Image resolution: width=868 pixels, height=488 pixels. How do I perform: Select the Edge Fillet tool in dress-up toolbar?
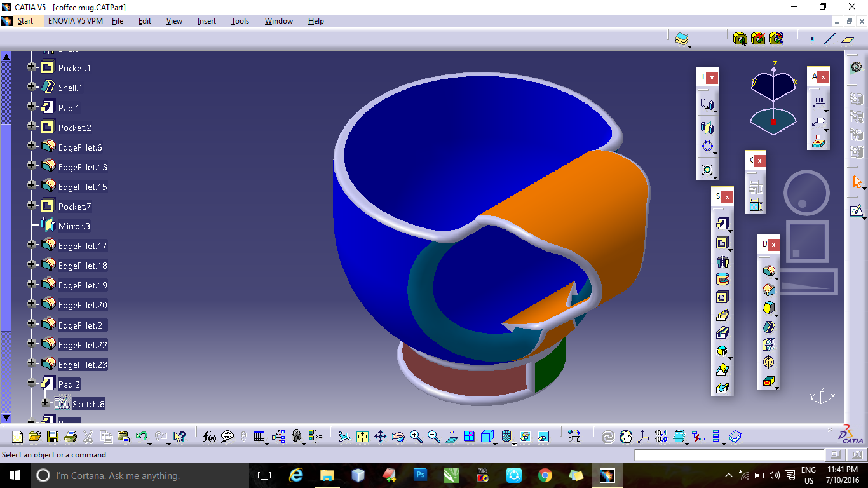point(769,271)
